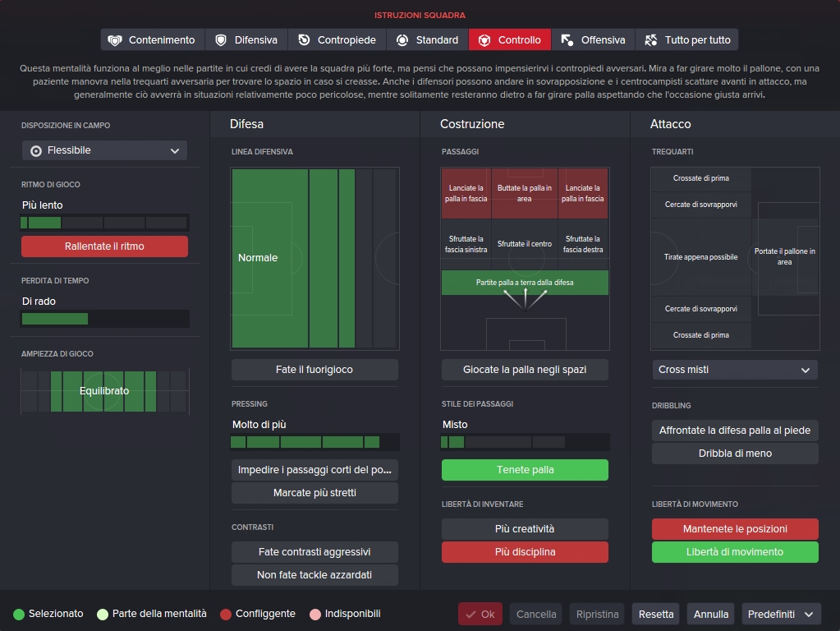Switch to Offensiva mentality
Image resolution: width=840 pixels, height=631 pixels.
[593, 40]
